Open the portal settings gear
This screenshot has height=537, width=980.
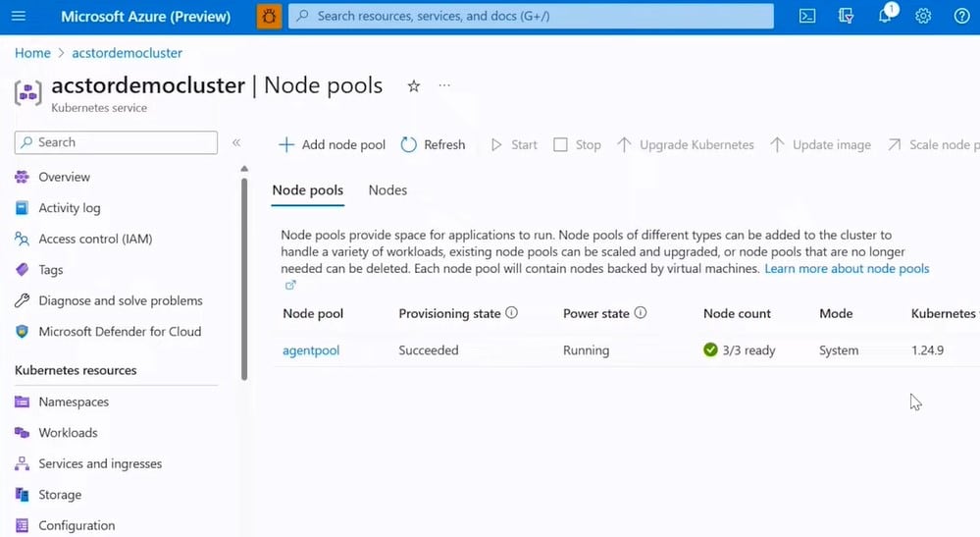[x=923, y=17]
